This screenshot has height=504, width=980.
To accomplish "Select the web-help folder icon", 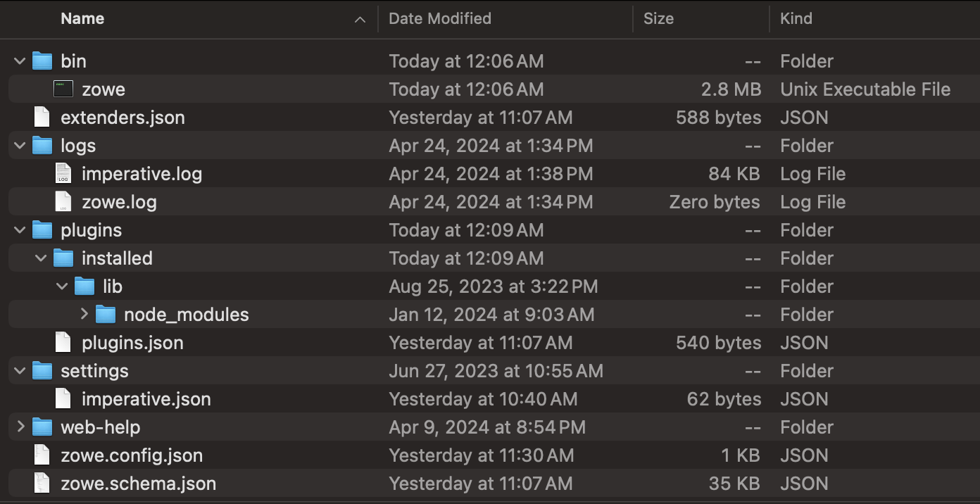I will click(x=42, y=427).
